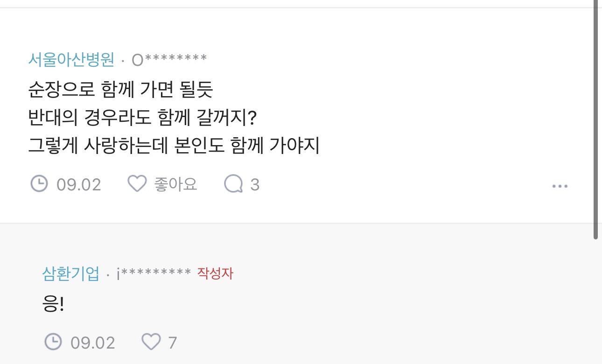The width and height of the screenshot is (602, 364).
Task: Click the heart icon on 응! reply
Action: [151, 342]
